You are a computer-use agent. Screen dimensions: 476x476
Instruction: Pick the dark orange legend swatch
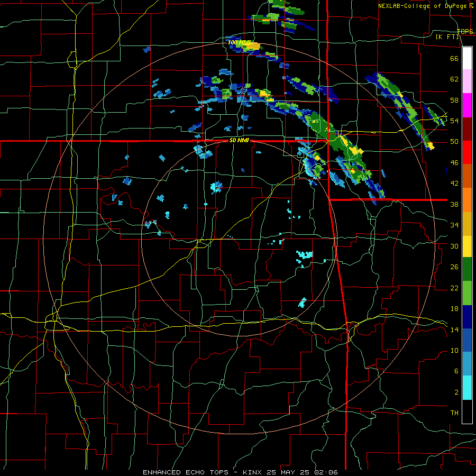point(467,176)
